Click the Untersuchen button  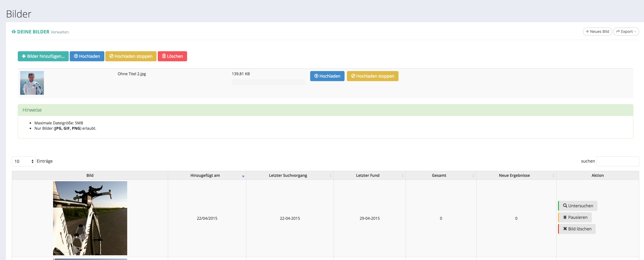click(578, 206)
